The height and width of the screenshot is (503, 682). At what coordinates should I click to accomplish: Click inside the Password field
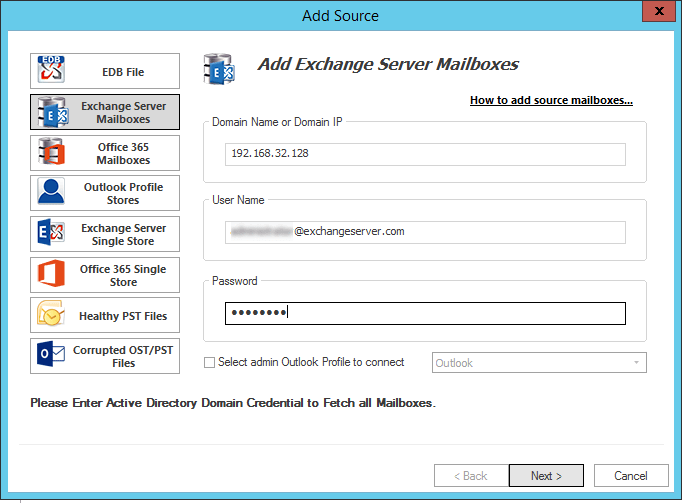coord(425,313)
